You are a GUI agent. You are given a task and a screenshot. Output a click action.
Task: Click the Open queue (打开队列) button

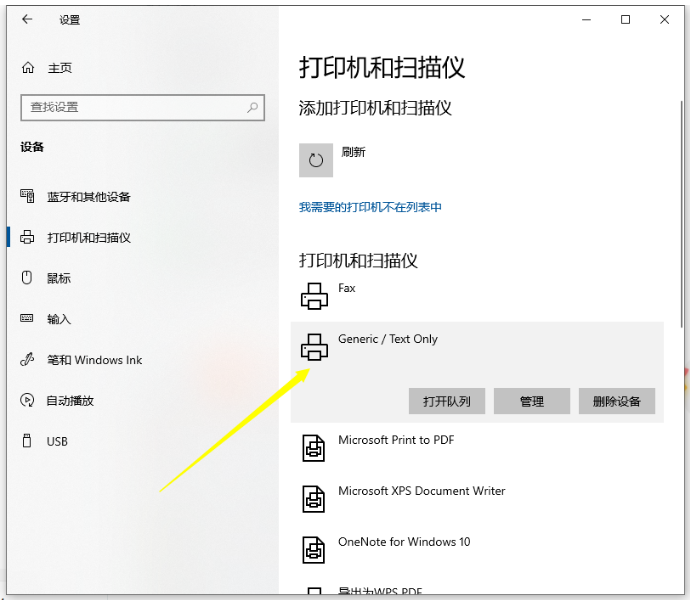tap(446, 401)
